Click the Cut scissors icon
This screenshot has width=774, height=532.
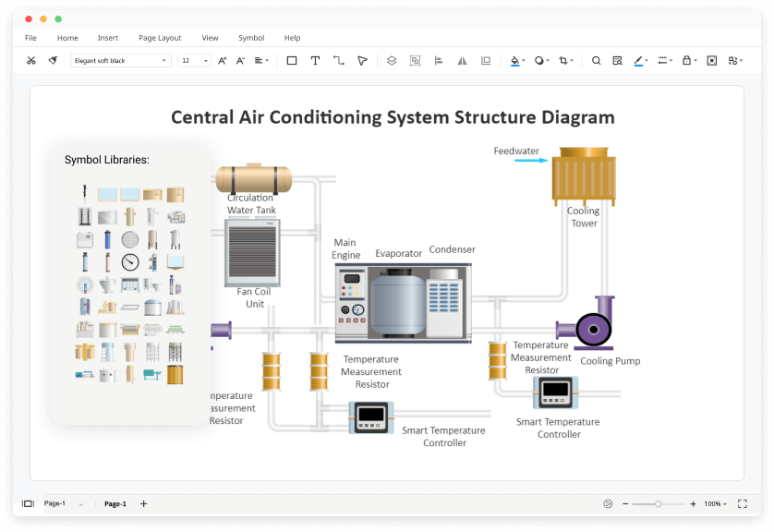coord(31,61)
